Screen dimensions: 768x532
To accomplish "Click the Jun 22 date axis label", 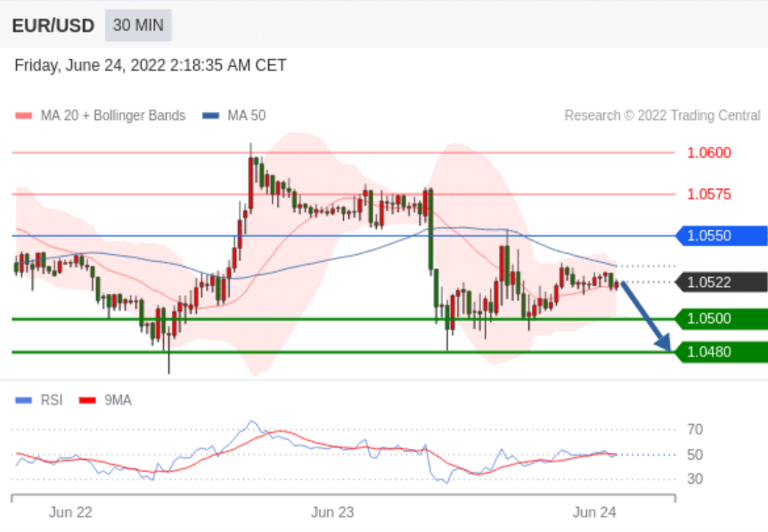I will (x=70, y=512).
